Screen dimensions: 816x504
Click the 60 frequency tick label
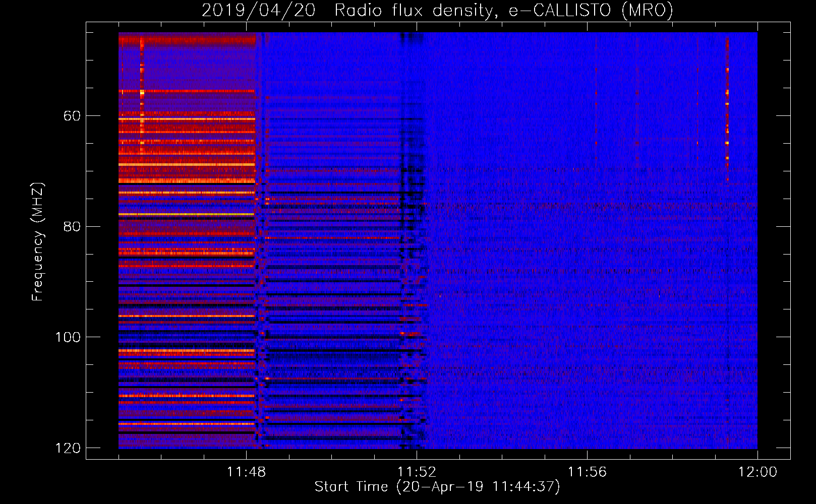[x=72, y=116]
